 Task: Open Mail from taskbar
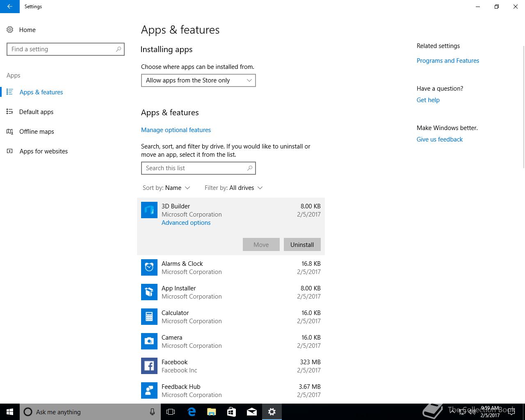pos(252,412)
